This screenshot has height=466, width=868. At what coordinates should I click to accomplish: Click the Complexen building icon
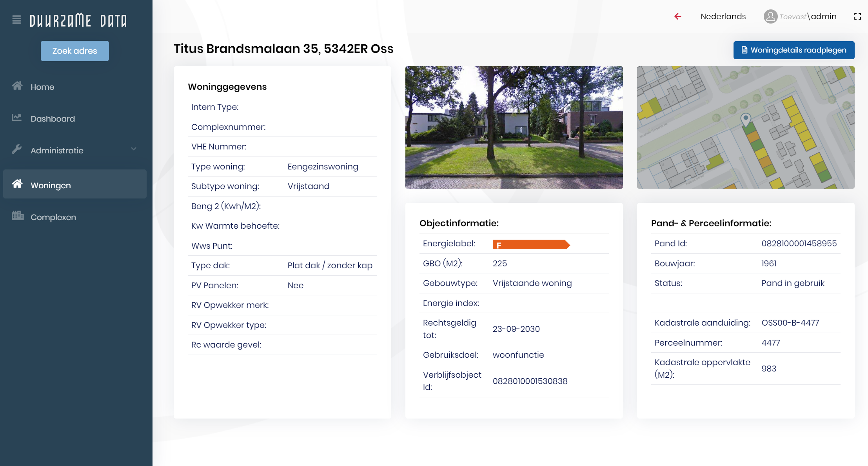(17, 216)
